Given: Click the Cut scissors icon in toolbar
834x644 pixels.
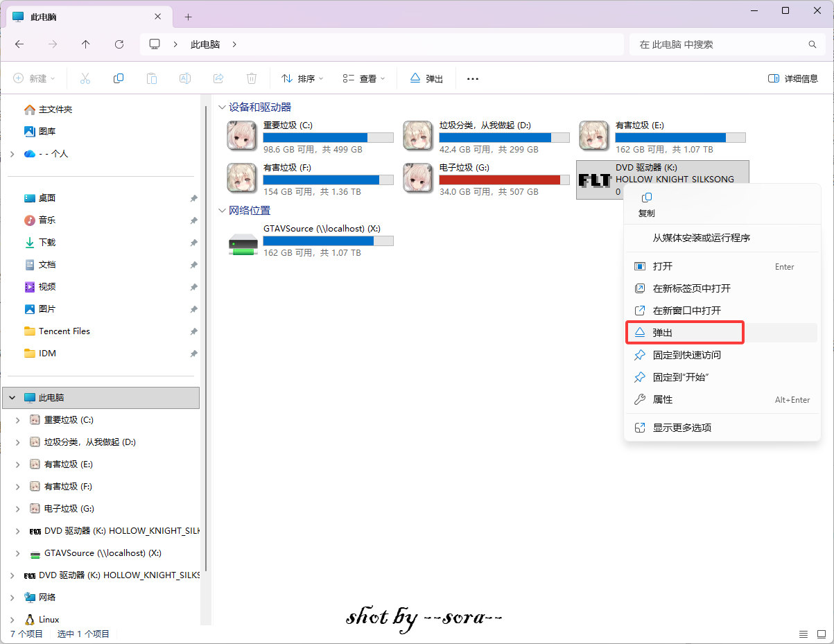Looking at the screenshot, I should click(85, 78).
